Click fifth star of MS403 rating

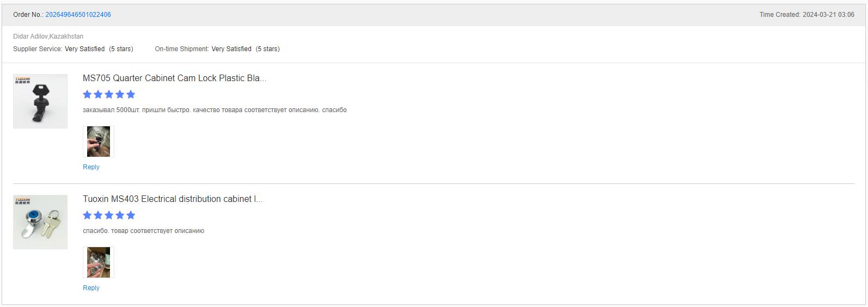coord(131,215)
